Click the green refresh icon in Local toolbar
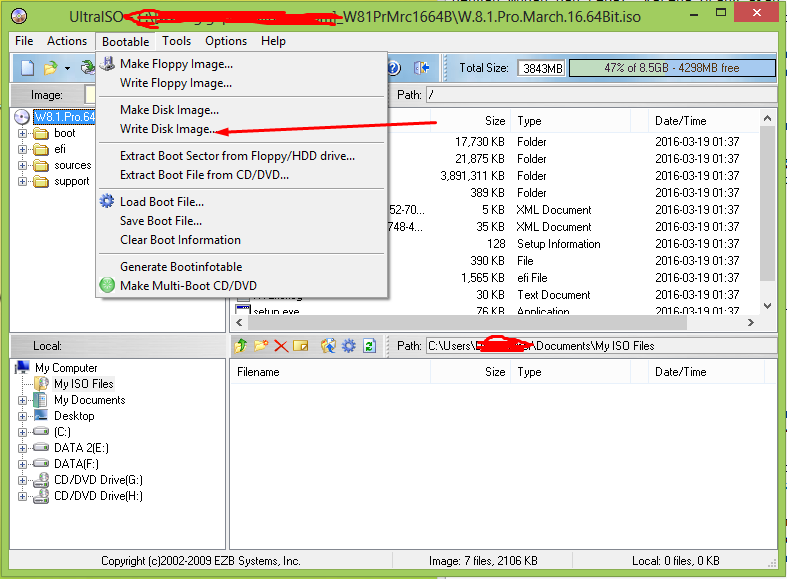 [x=369, y=346]
